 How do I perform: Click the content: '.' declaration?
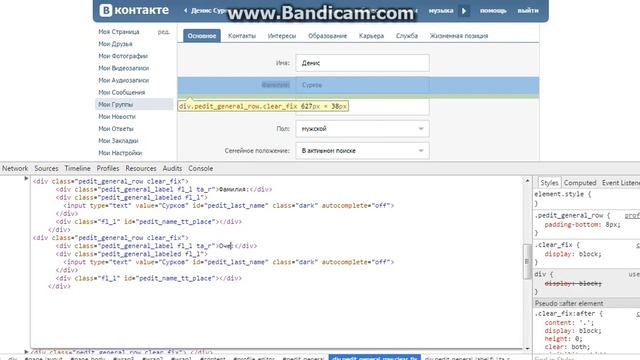click(x=569, y=322)
